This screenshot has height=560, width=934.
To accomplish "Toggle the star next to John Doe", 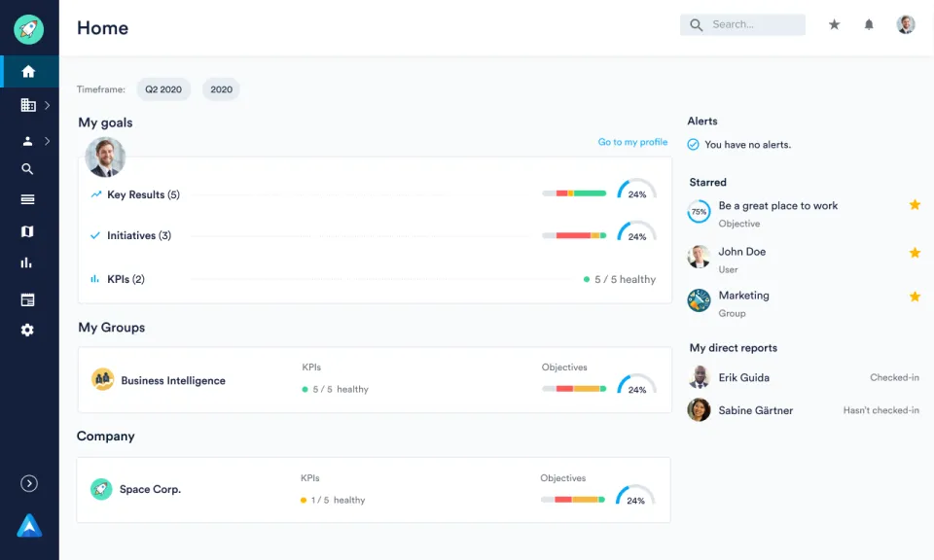I will 915,253.
